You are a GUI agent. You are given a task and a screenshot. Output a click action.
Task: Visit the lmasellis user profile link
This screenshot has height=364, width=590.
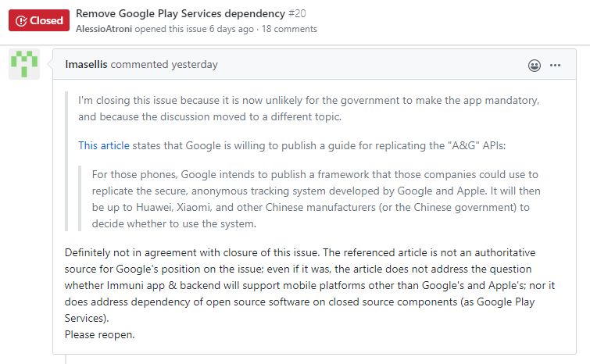pos(86,64)
